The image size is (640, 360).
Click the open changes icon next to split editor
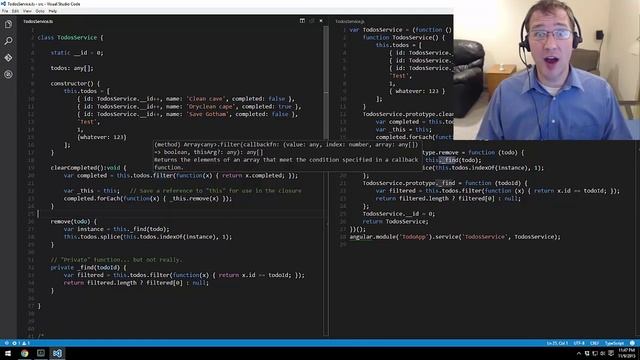311,20
